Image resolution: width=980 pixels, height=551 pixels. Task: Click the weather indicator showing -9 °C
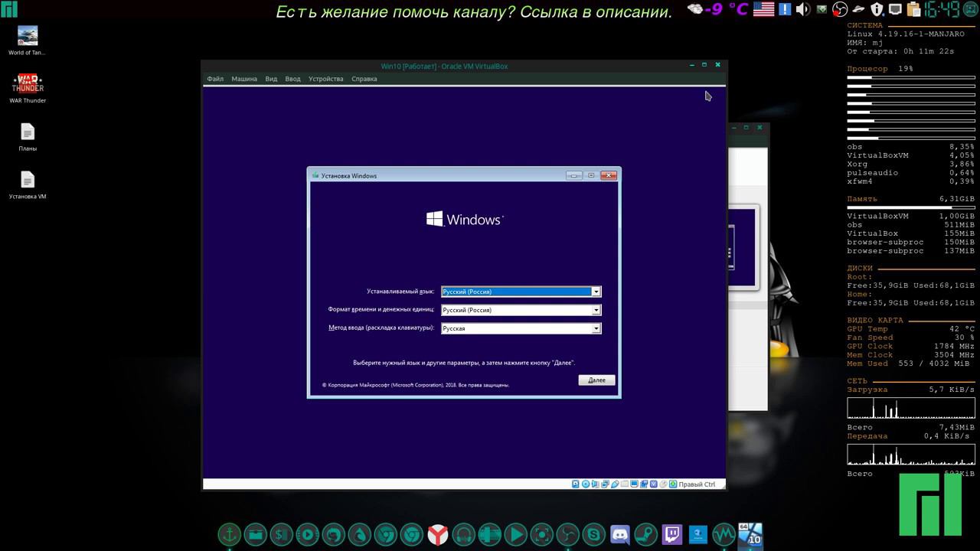(x=718, y=9)
